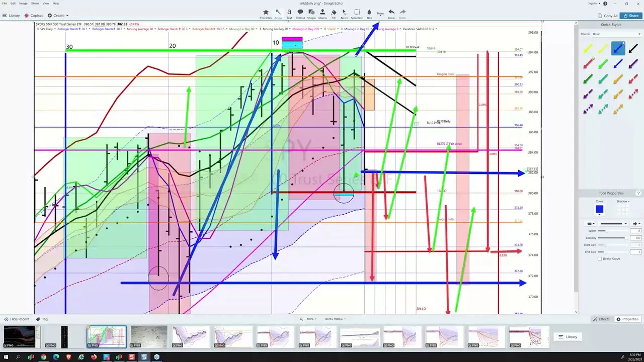Screen dimensions: 644x362
Task: Open the Sign in dropdown
Action: point(594,3)
